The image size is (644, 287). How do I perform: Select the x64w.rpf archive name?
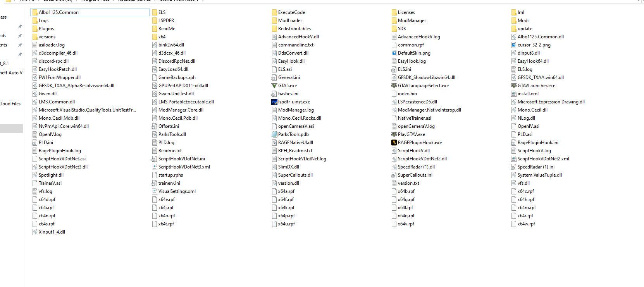(x=526, y=224)
